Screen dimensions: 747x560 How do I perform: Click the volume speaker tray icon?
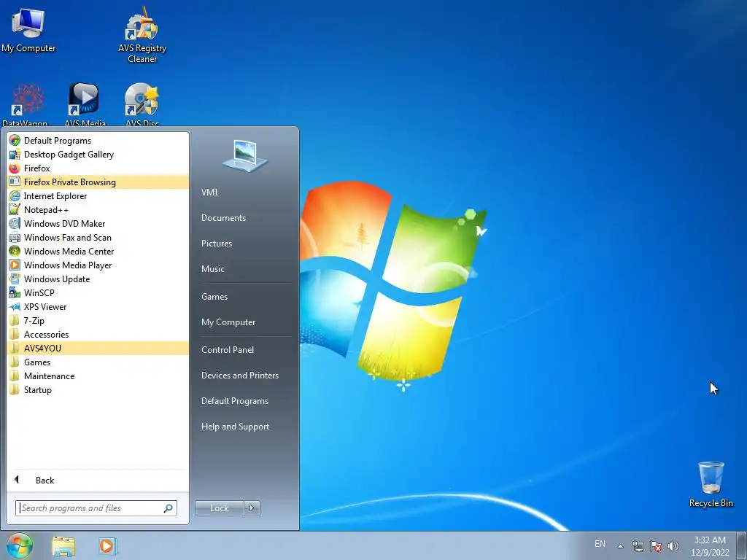[x=673, y=546]
